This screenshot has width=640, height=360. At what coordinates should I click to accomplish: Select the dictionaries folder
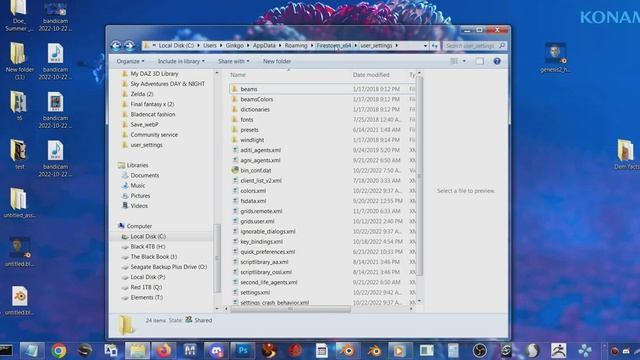[x=255, y=109]
